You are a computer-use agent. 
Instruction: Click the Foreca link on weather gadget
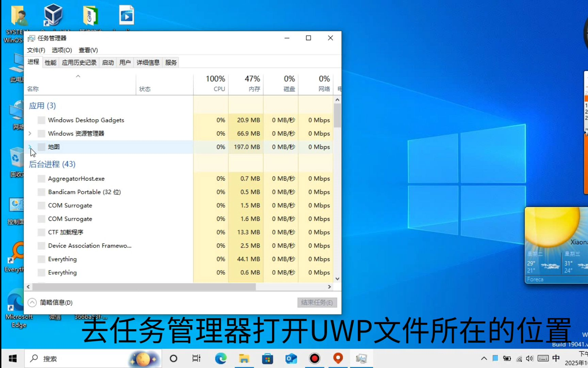click(x=535, y=279)
